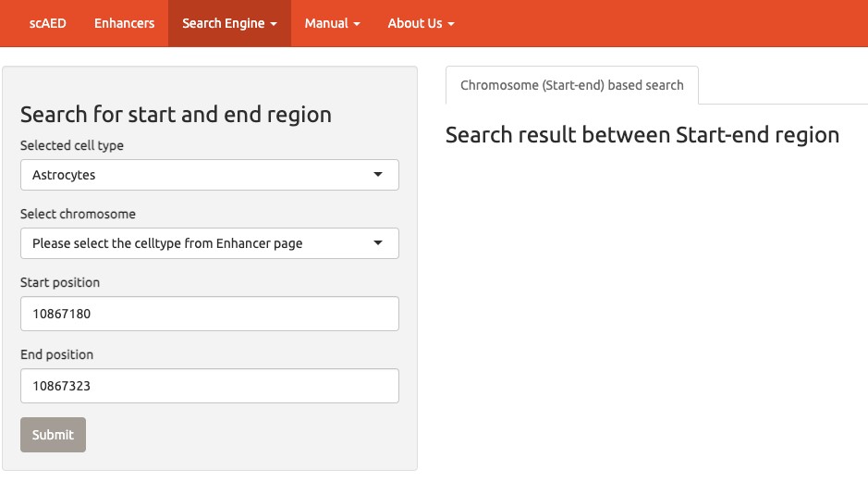
Task: Click the caret arrow beside Manual
Action: pyautogui.click(x=357, y=24)
